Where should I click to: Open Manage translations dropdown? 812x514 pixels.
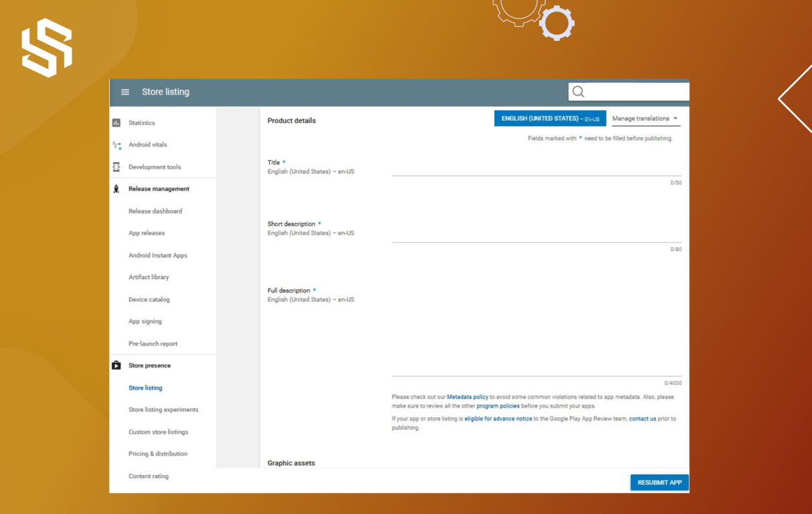(x=645, y=118)
